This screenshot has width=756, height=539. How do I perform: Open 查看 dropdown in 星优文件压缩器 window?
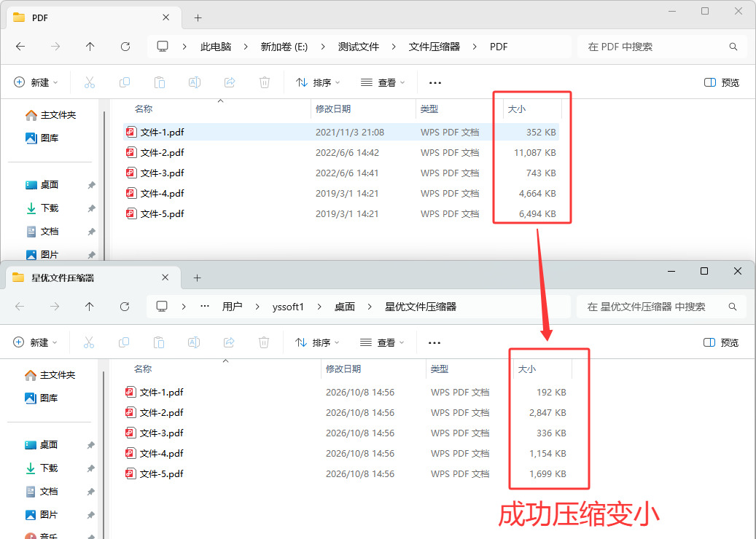tap(382, 342)
